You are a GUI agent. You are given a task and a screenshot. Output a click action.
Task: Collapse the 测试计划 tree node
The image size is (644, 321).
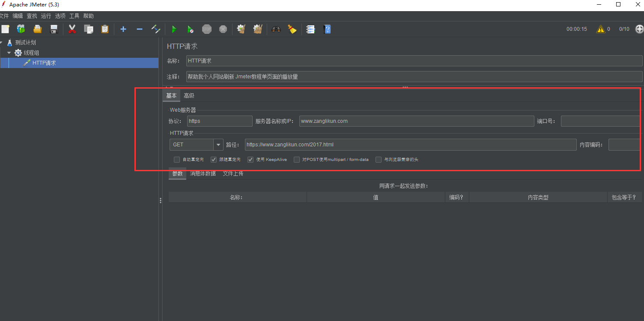pyautogui.click(x=1, y=42)
